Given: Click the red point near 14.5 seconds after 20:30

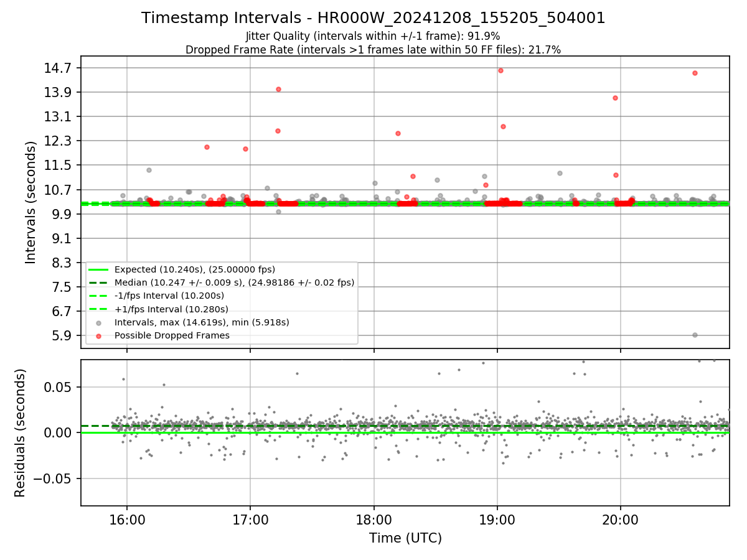Looking at the screenshot, I should (x=695, y=73).
